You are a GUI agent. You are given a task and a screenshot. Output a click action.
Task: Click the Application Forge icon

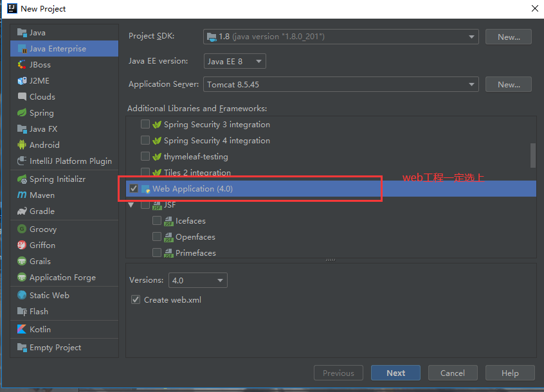(22, 277)
